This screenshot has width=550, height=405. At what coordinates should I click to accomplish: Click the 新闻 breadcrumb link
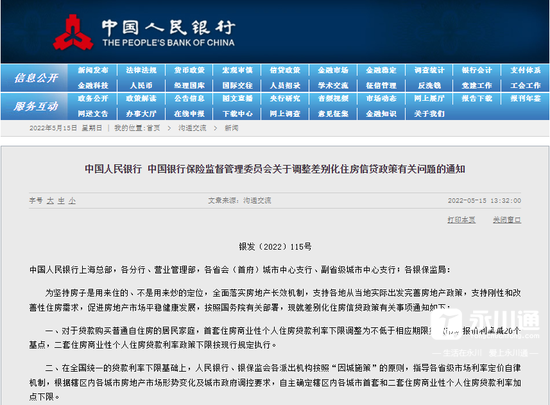point(232,128)
